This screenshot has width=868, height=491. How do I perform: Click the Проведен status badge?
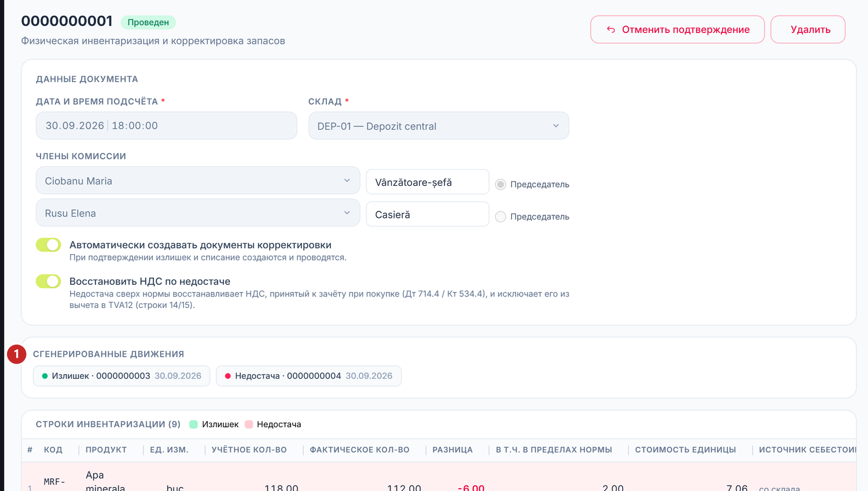coord(148,23)
